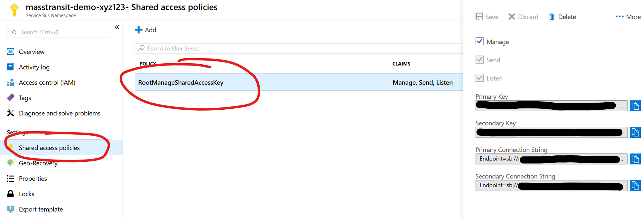Collapse the sidebar with double chevron
The image size is (644, 220).
(117, 27)
